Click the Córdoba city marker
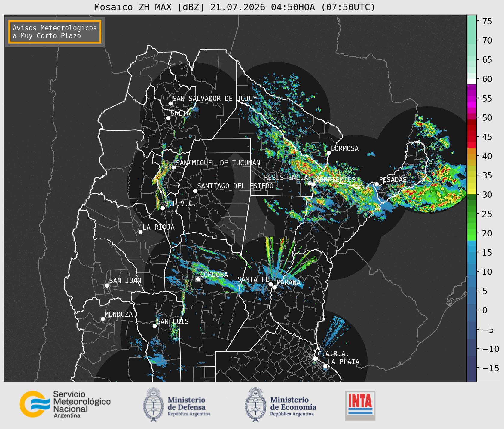This screenshot has width=504, height=429. tap(198, 279)
